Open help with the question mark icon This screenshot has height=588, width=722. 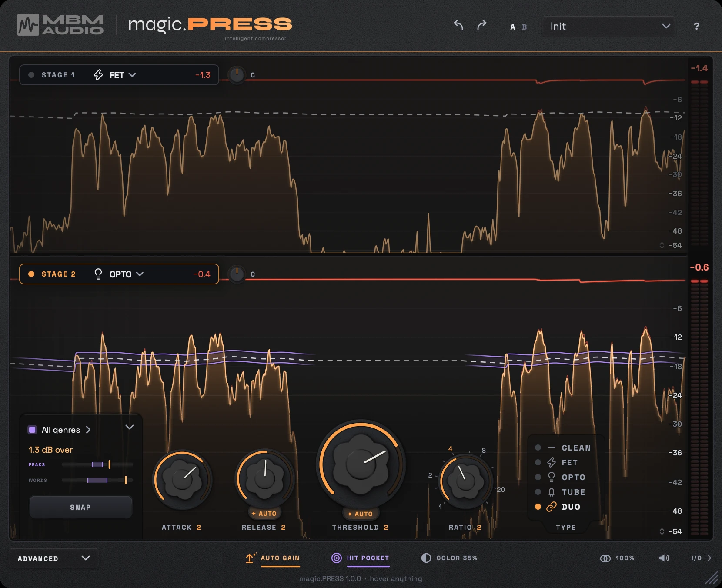696,26
